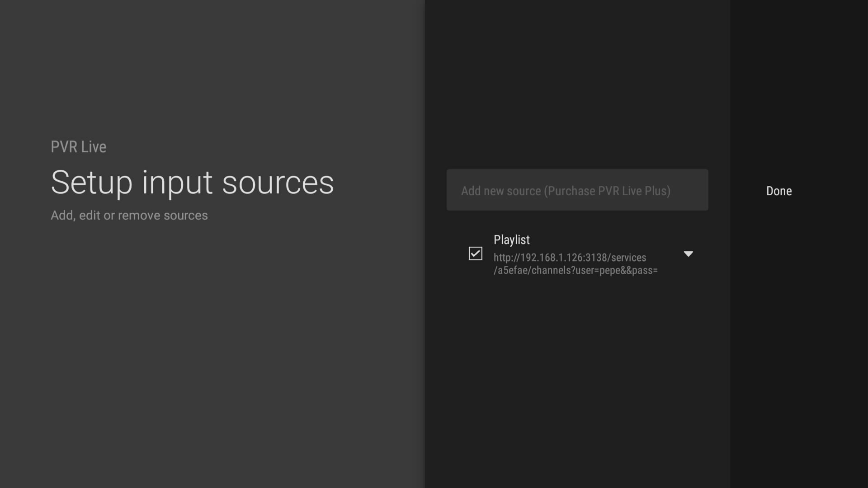Click the Add, edit or remove sources subtitle
The height and width of the screenshot is (488, 868).
click(x=129, y=216)
